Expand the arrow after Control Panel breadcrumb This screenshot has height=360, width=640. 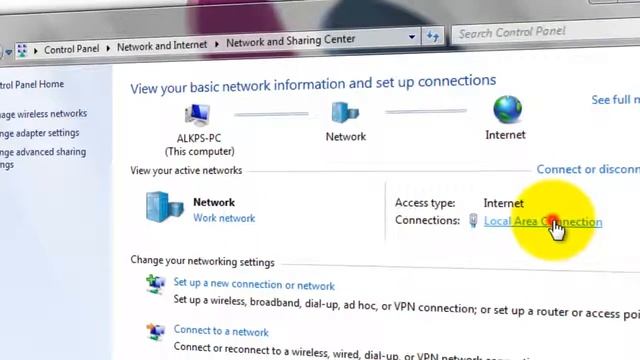(x=108, y=48)
